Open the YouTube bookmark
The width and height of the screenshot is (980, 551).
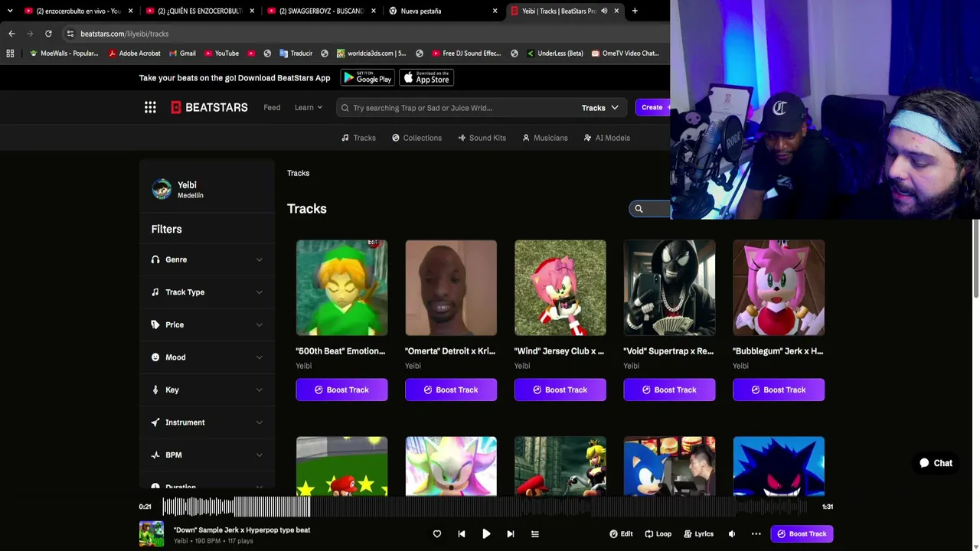221,54
